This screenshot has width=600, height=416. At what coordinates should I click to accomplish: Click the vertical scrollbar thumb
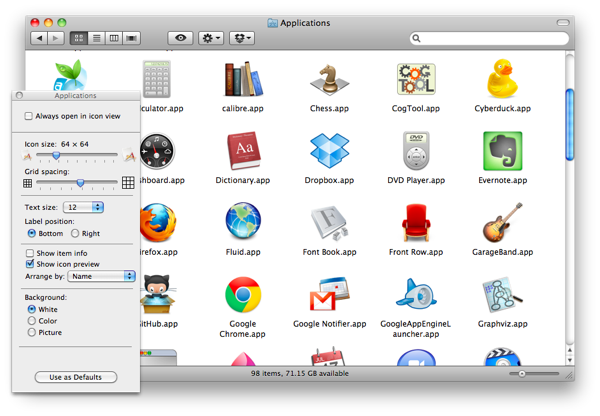click(570, 124)
